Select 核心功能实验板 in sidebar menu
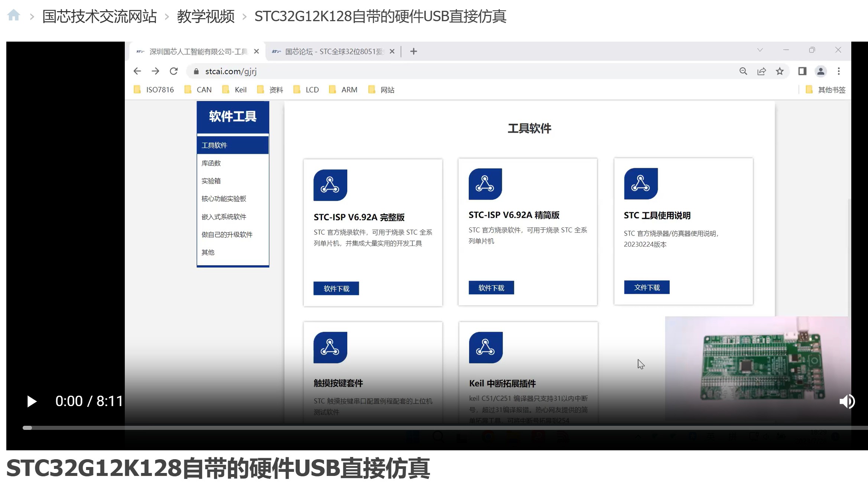Image resolution: width=868 pixels, height=483 pixels. [x=233, y=198]
